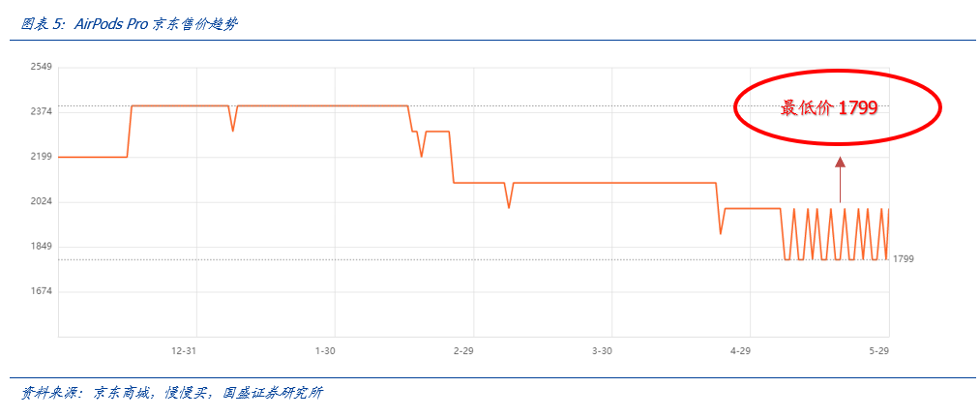
Task: Click the 2374 y-axis label
Action: coord(42,112)
